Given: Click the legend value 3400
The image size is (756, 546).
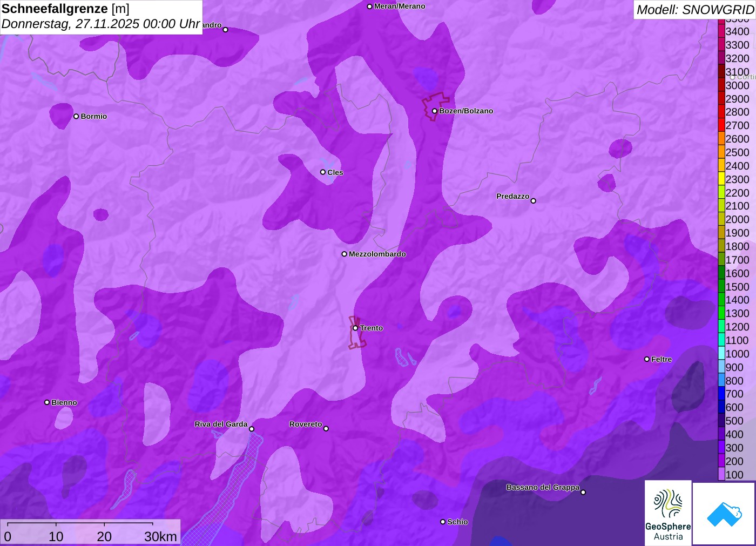Looking at the screenshot, I should (737, 31).
